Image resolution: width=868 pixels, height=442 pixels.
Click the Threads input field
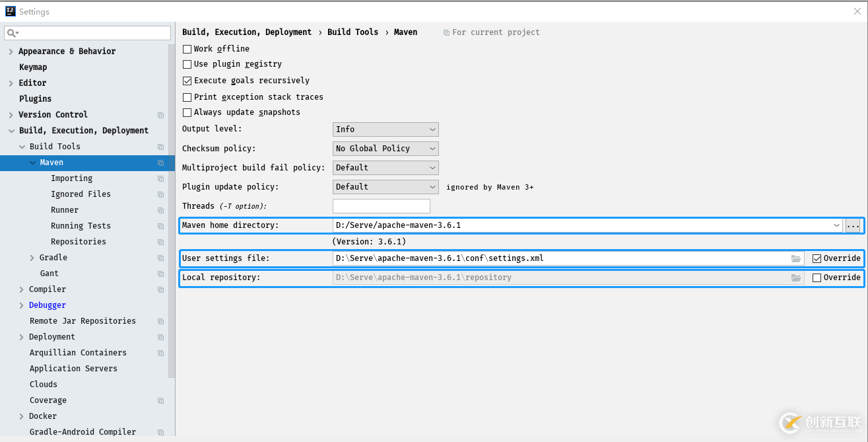point(382,206)
